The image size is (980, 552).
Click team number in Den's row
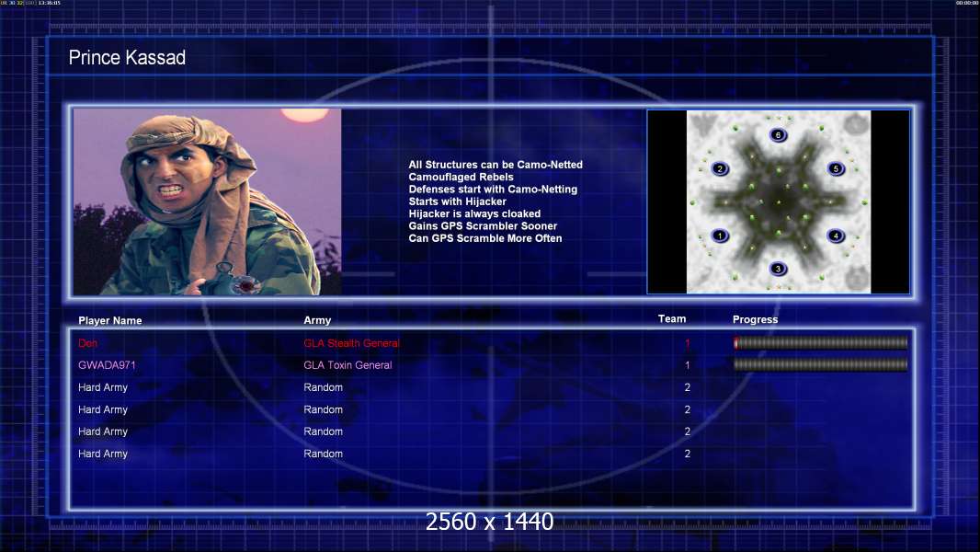(x=687, y=343)
